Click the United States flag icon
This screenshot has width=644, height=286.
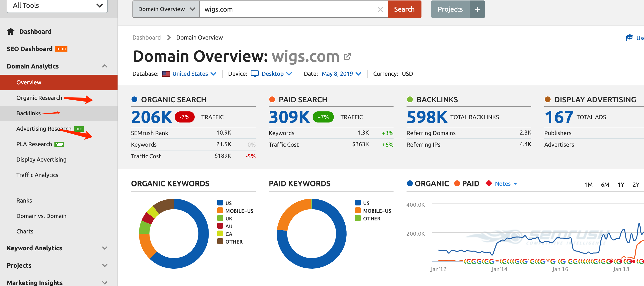tap(166, 74)
